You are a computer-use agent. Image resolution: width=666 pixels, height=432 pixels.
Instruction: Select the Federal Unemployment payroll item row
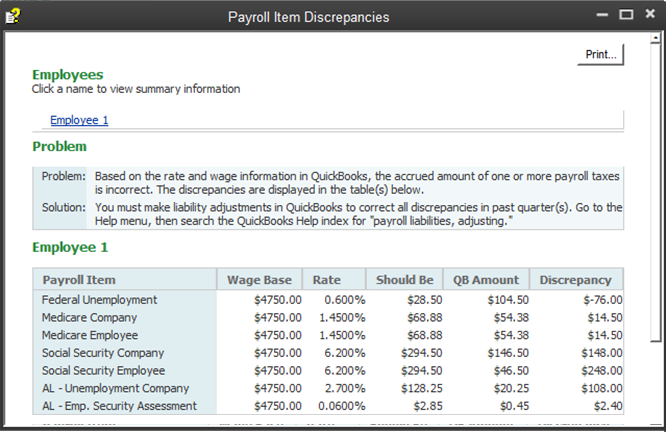coord(328,300)
